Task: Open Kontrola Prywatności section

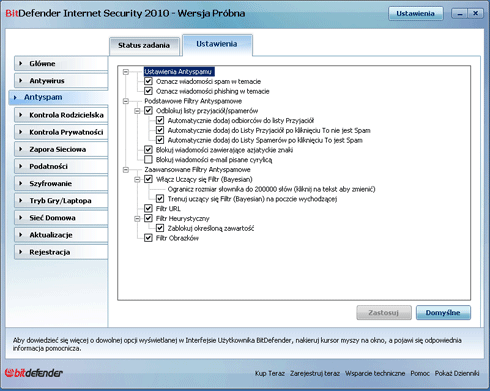Action: tap(61, 132)
